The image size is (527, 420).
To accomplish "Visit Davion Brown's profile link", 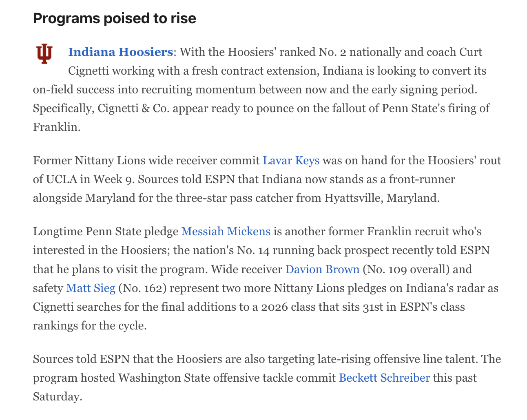I will 322,269.
